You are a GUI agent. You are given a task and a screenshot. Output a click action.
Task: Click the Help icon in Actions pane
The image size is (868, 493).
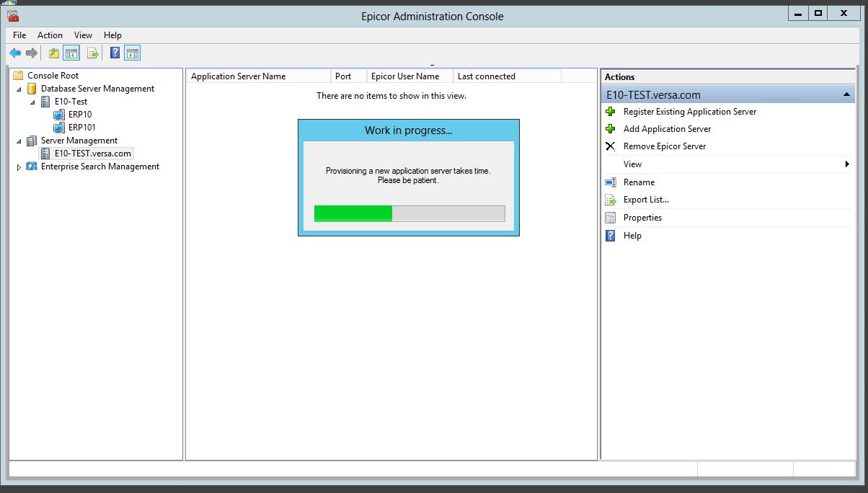pos(610,236)
